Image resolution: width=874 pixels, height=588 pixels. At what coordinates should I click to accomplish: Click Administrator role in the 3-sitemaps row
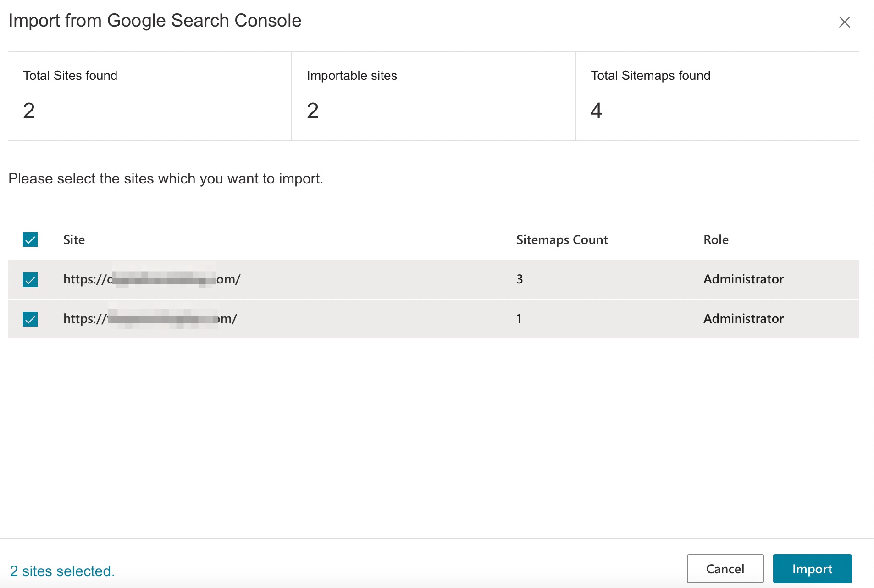(743, 279)
